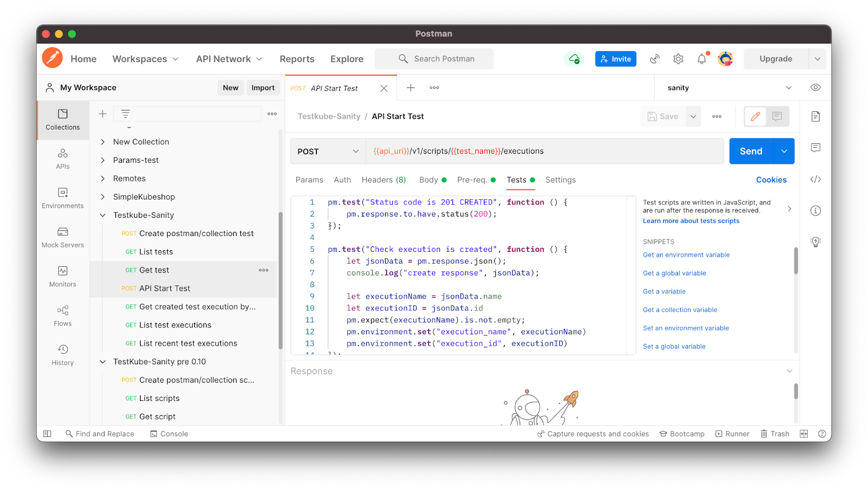Expand the API Network dropdown

coord(259,59)
